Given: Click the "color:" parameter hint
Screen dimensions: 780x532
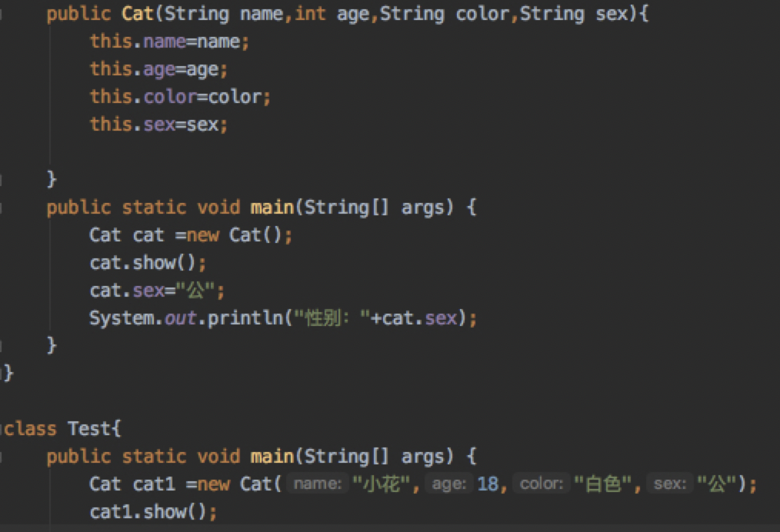Looking at the screenshot, I should pyautogui.click(x=541, y=484).
